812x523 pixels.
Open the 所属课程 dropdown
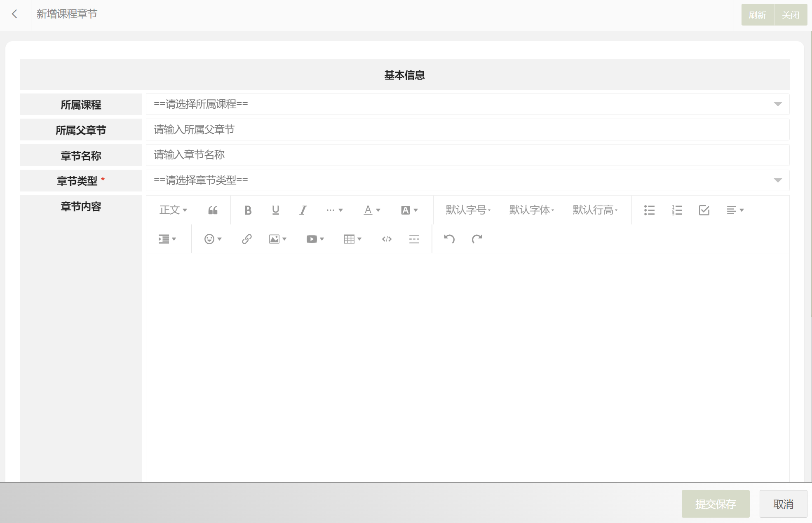(467, 104)
